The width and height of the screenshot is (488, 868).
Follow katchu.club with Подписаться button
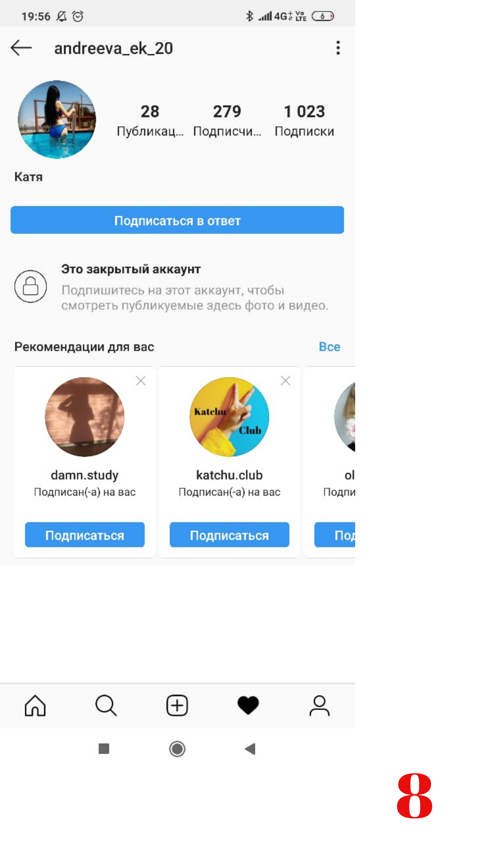point(230,535)
